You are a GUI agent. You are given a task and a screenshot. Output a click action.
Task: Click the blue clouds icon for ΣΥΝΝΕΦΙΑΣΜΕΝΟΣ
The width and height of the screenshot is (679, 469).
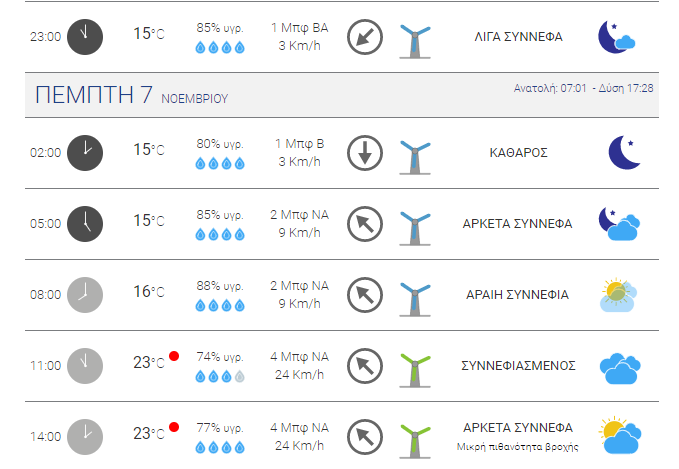(x=620, y=369)
